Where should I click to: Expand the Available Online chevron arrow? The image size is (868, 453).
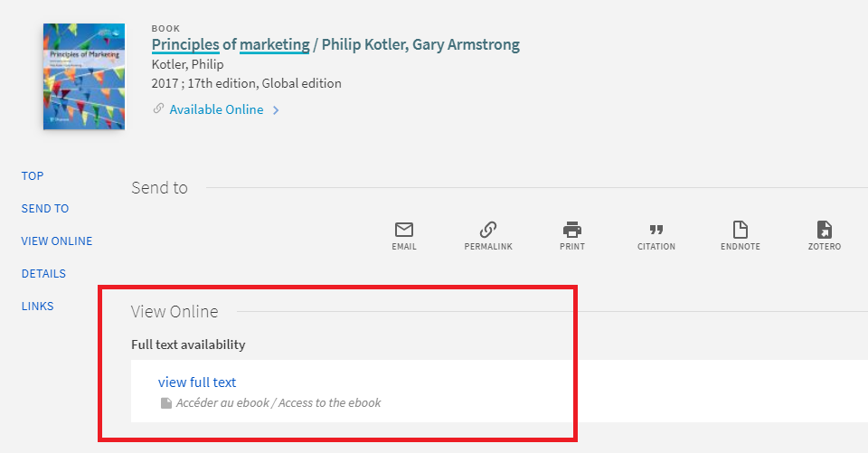[x=276, y=110]
